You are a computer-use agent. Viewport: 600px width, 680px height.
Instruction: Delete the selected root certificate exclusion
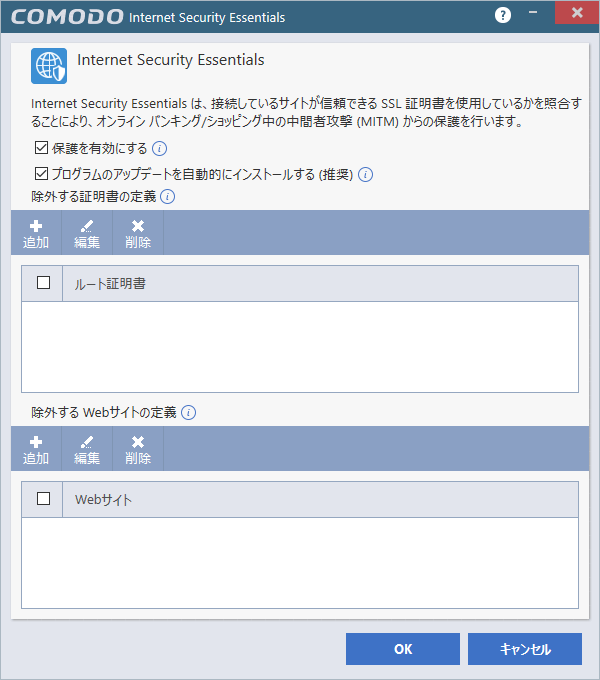pyautogui.click(x=138, y=233)
